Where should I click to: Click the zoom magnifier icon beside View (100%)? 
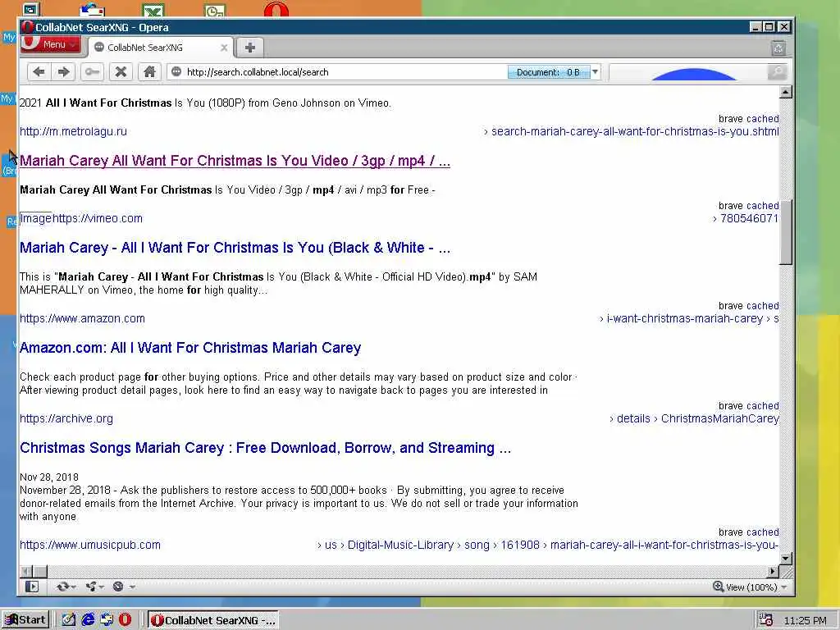click(718, 587)
